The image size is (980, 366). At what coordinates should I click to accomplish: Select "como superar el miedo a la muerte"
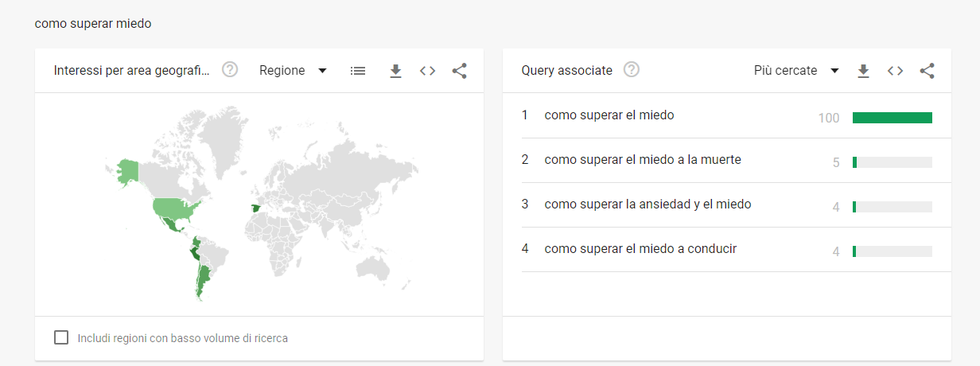pyautogui.click(x=643, y=160)
